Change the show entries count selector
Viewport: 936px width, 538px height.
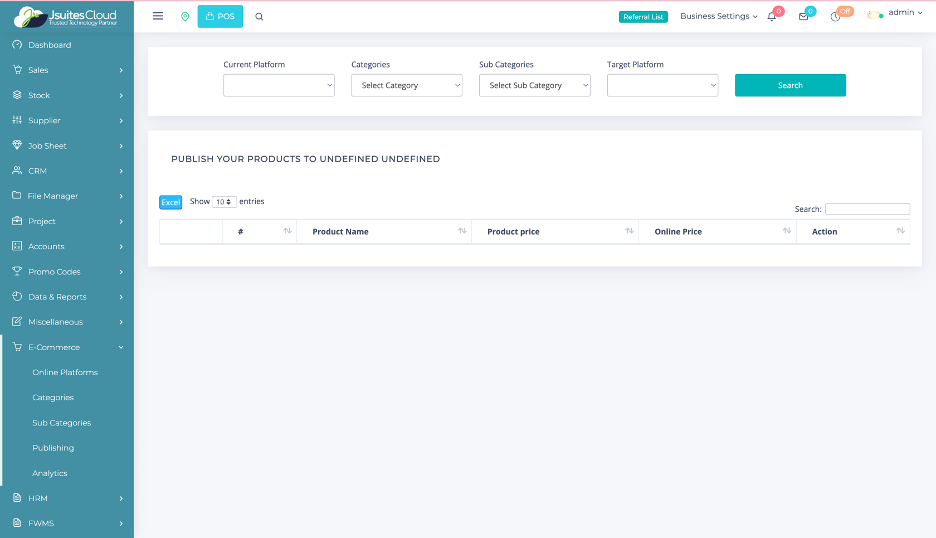click(x=224, y=202)
